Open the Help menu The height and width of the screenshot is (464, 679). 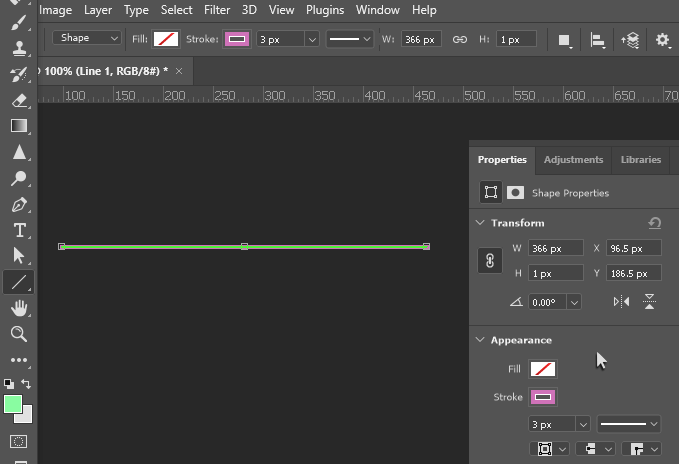424,10
